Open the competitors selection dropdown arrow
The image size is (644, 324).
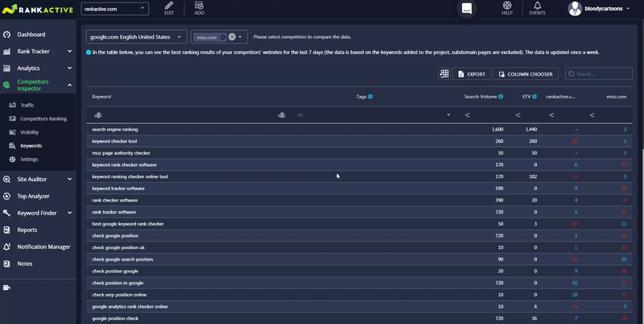240,37
